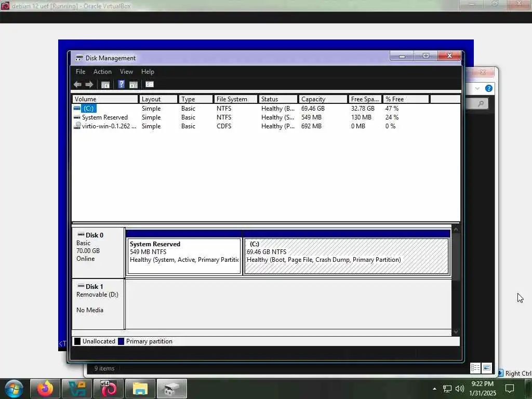Image resolution: width=532 pixels, height=399 pixels.
Task: Click the Disk Management taskbar icon
Action: pyautogui.click(x=172, y=389)
